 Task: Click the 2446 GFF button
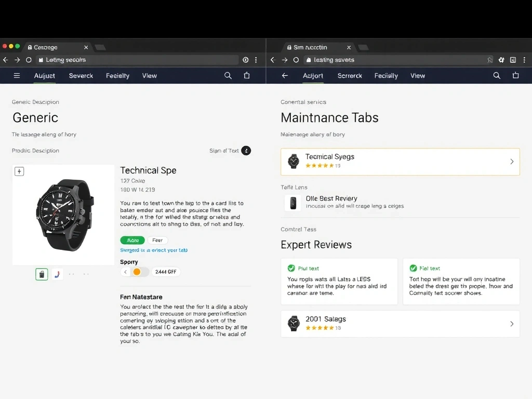(166, 272)
